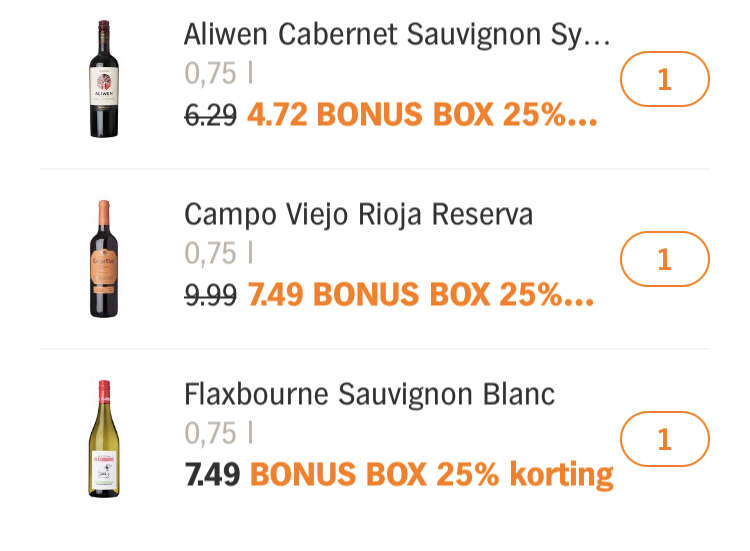Open Campo Viejo Rioja Reserva product title
The image size is (750, 551).
(x=359, y=214)
